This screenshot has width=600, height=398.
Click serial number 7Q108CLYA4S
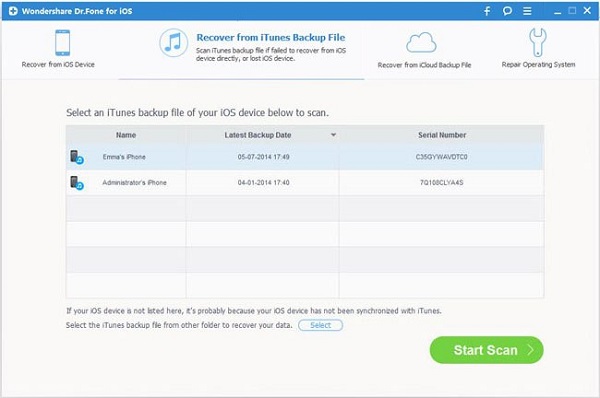442,183
